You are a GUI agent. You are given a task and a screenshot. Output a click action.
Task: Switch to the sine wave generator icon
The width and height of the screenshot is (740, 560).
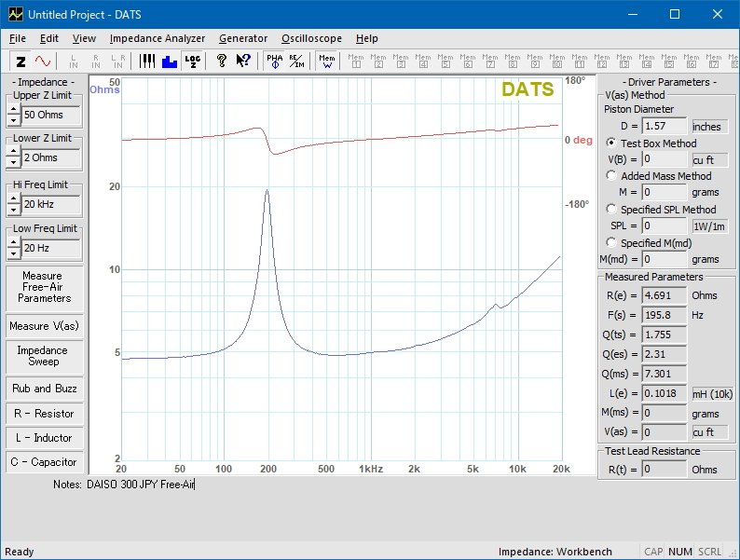(43, 61)
